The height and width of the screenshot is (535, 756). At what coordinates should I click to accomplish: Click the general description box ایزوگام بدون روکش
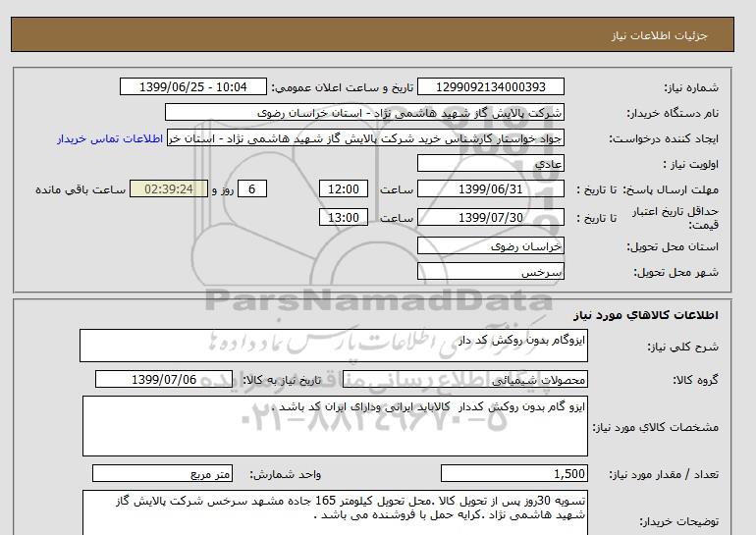click(x=334, y=348)
